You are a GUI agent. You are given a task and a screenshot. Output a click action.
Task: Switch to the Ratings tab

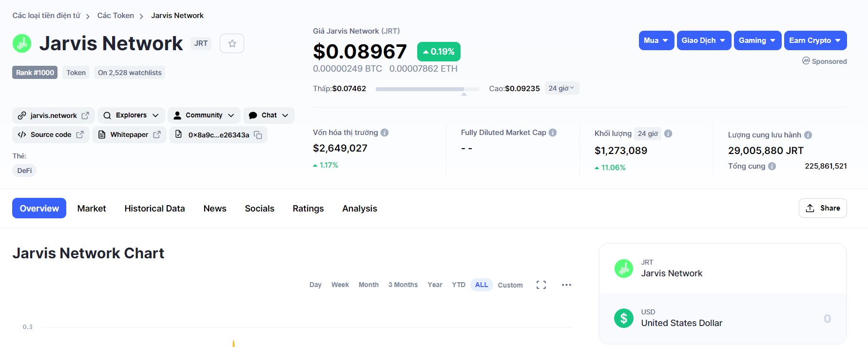(x=308, y=208)
